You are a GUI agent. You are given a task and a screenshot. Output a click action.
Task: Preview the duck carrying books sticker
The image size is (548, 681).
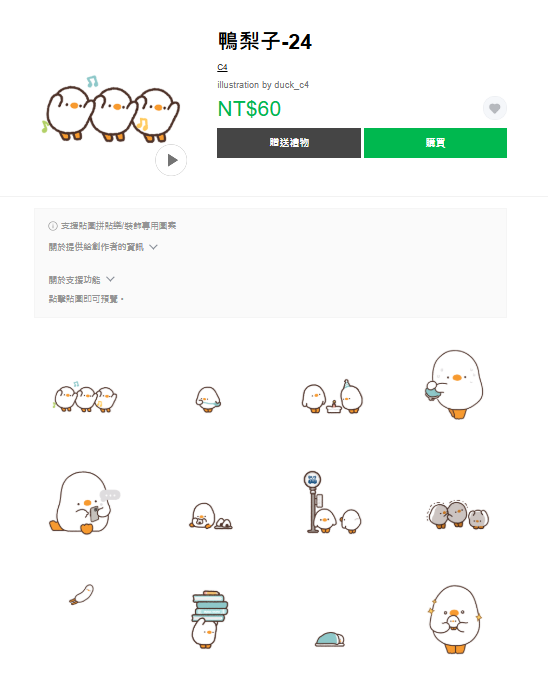209,619
